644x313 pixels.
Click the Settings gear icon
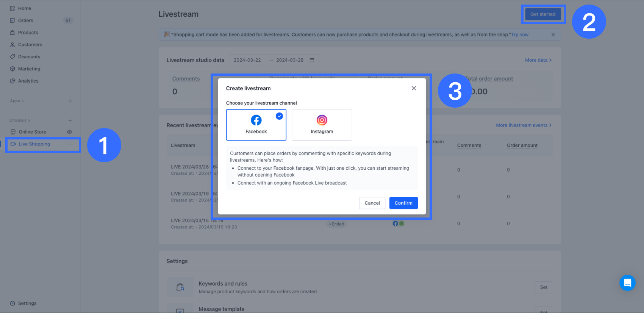[x=13, y=304]
